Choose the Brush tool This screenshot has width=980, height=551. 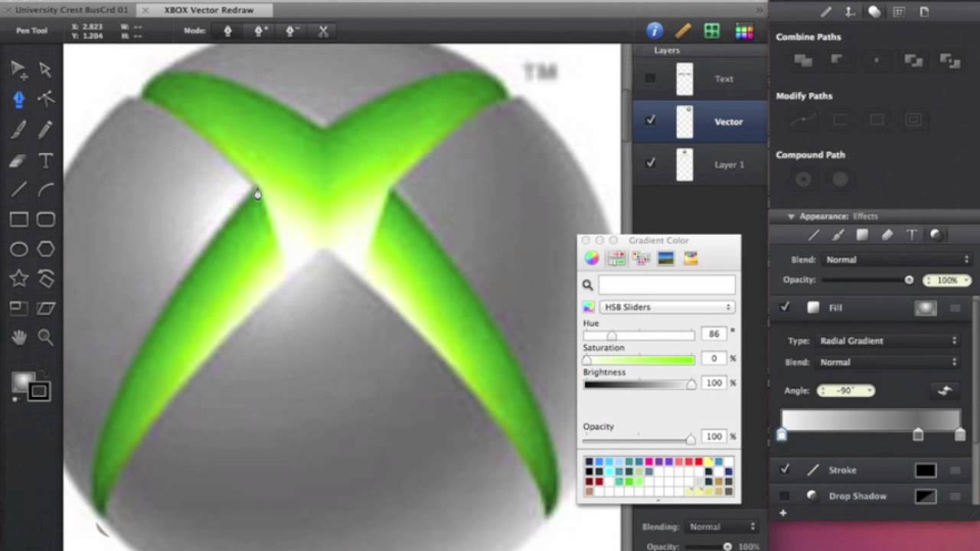pyautogui.click(x=19, y=129)
